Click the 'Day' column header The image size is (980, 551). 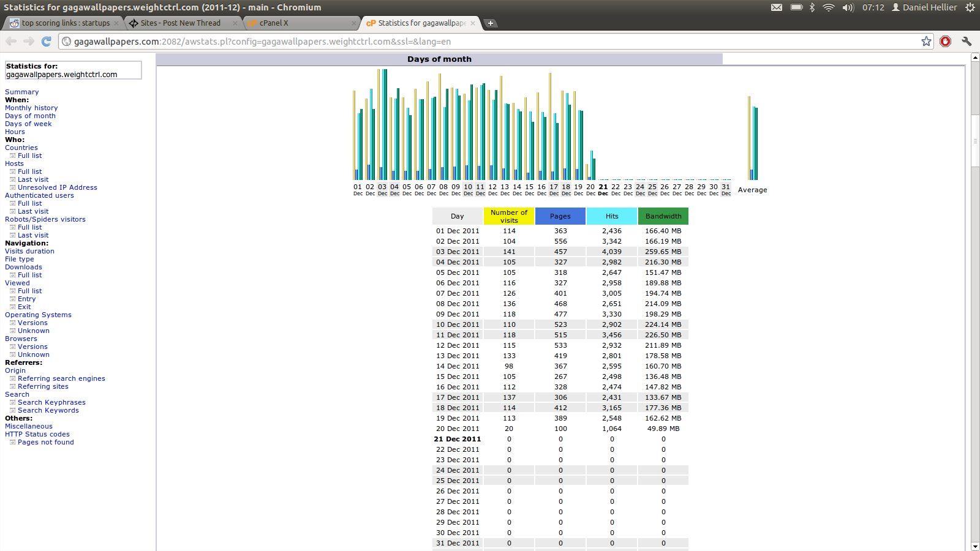[458, 216]
